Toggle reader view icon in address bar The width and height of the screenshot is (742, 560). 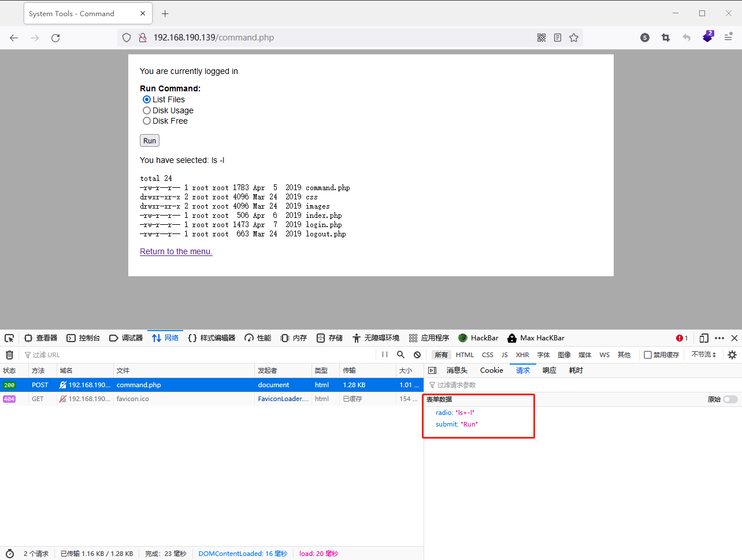(x=558, y=38)
